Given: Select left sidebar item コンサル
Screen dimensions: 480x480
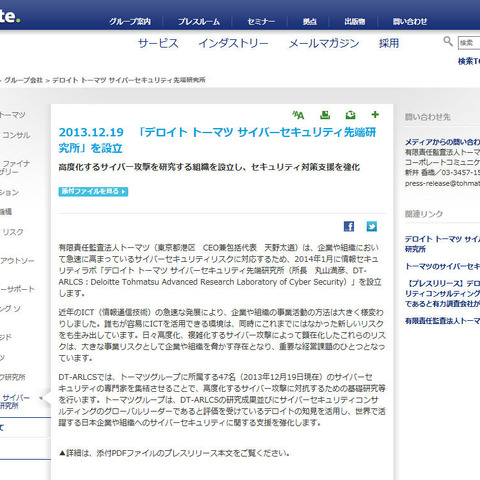Looking at the screenshot, I should click(16, 135).
